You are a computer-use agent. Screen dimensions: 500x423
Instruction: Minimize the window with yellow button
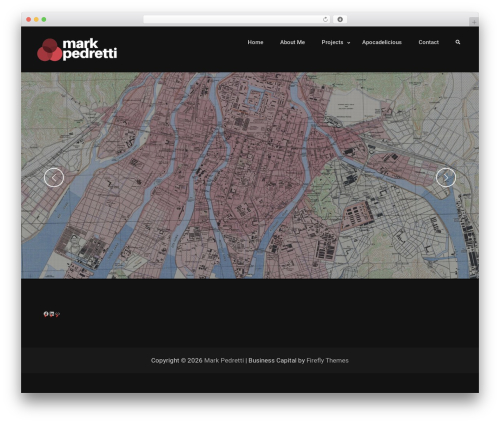tap(36, 19)
